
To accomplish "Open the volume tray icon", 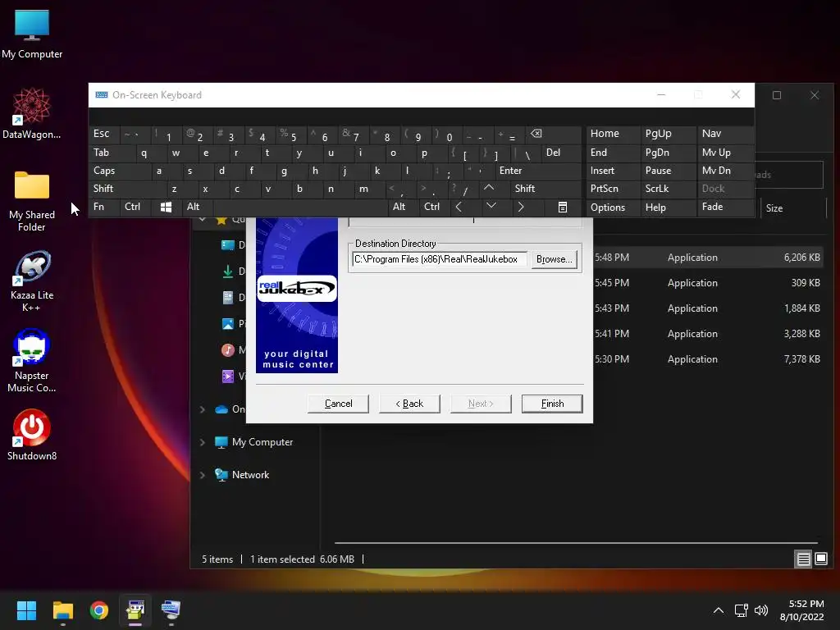I will coord(760,610).
